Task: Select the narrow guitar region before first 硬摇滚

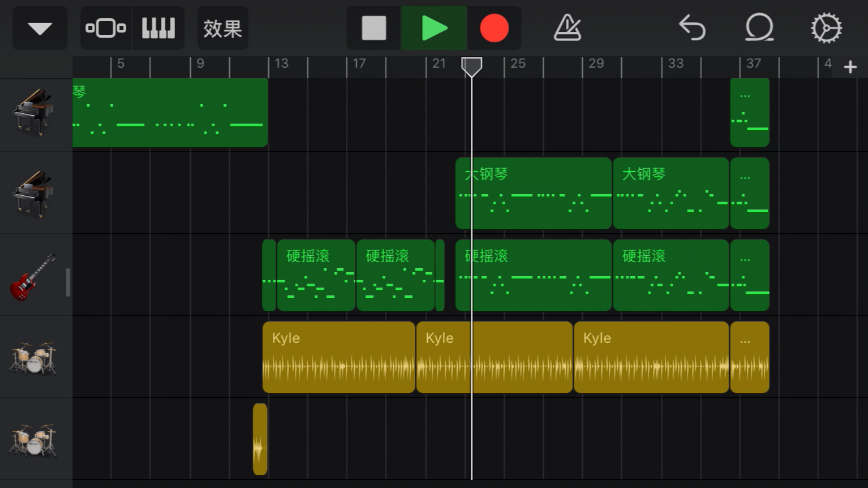Action: (269, 275)
